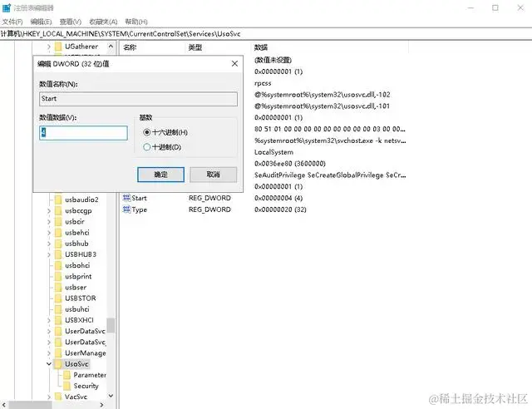Select the 十进制(D) radio button
The width and height of the screenshot is (532, 409).
(x=146, y=147)
